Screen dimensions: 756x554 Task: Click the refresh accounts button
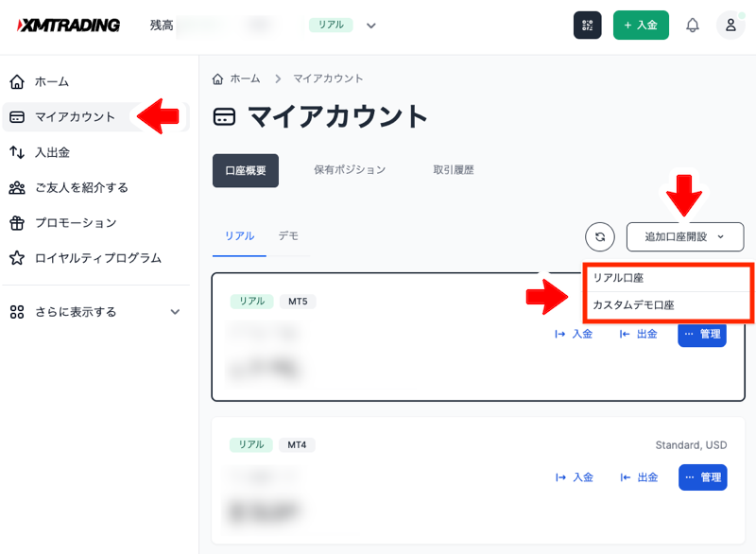point(600,236)
